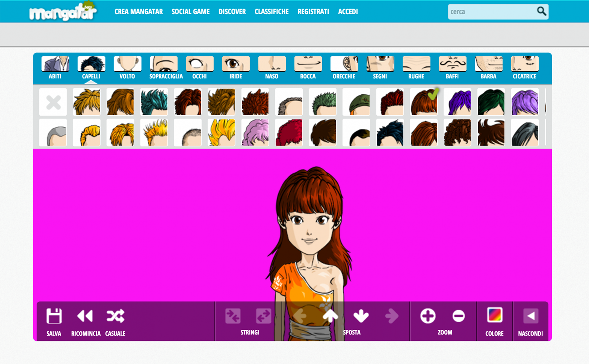This screenshot has height=364, width=589.
Task: Select the curly brown hair style
Action: click(457, 132)
